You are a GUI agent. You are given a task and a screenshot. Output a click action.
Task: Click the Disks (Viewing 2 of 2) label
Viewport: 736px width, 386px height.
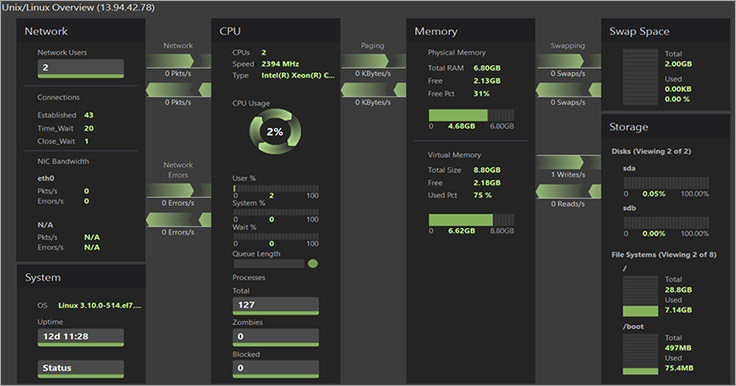click(651, 151)
